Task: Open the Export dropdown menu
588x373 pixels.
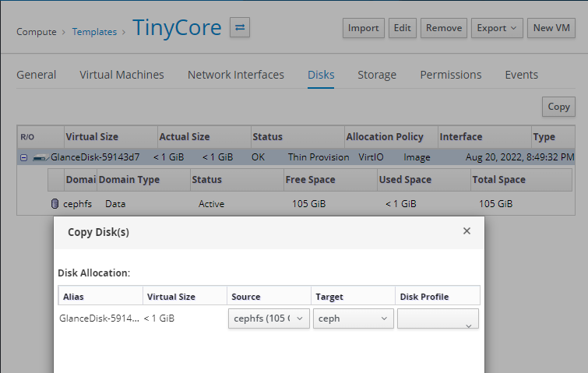Action: tap(496, 28)
